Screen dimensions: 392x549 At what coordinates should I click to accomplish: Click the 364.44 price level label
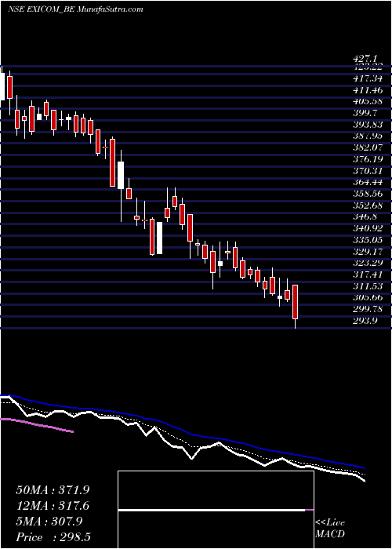pos(368,182)
